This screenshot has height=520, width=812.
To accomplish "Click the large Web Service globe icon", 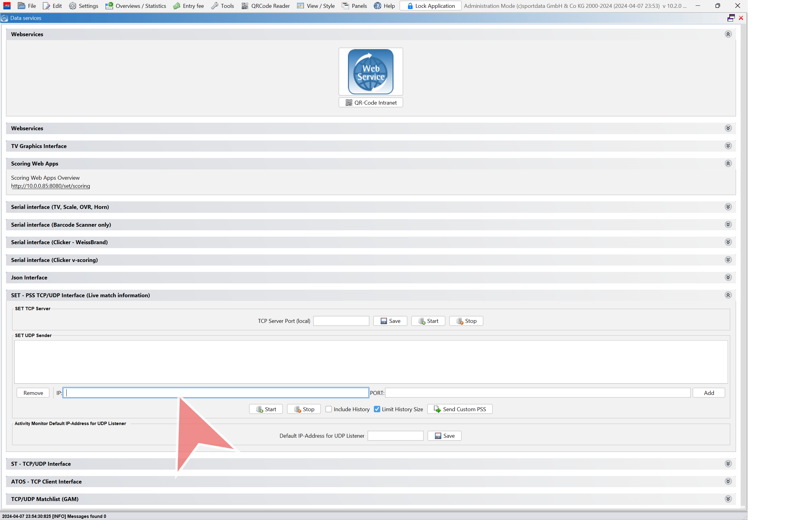I will point(371,71).
